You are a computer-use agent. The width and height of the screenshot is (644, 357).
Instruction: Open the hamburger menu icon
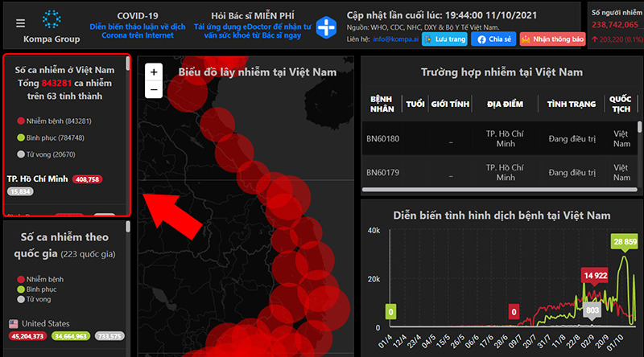tap(20, 23)
